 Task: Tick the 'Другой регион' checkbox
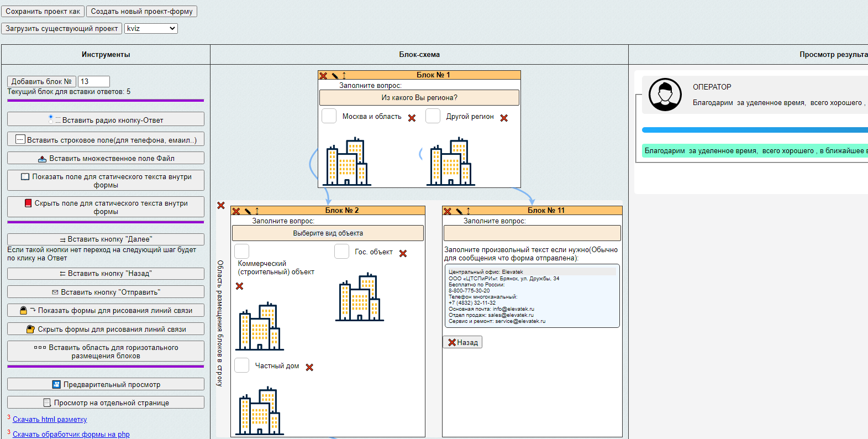pyautogui.click(x=433, y=116)
